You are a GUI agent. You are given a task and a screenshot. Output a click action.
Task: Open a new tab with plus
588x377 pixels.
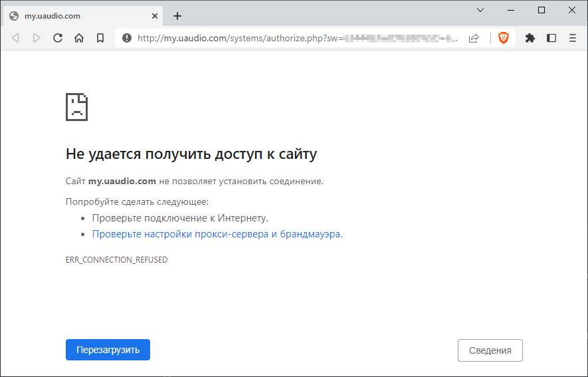177,16
